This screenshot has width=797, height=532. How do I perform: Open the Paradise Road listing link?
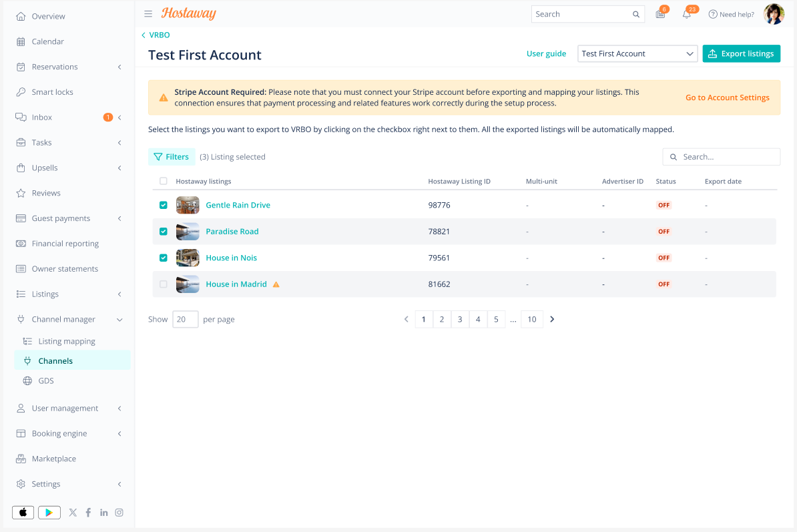click(232, 231)
